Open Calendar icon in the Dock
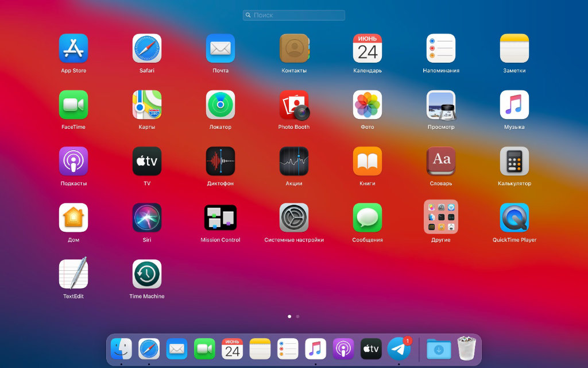588x368 pixels. pyautogui.click(x=232, y=349)
